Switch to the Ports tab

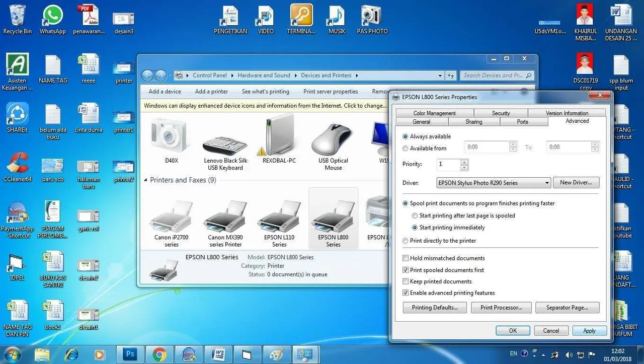pos(523,122)
